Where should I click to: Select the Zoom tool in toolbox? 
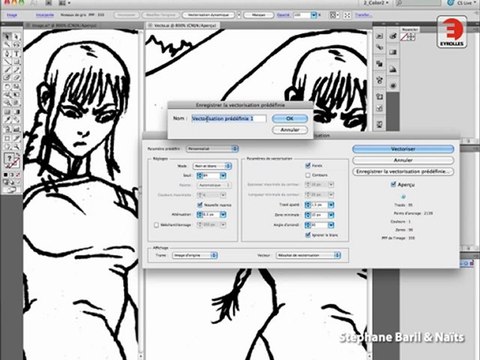(x=16, y=146)
